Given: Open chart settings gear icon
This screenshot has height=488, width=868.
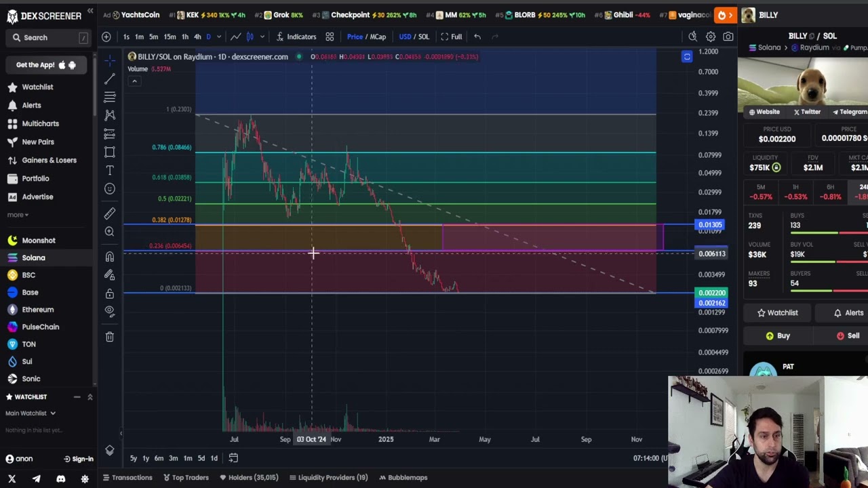Looking at the screenshot, I should (711, 37).
